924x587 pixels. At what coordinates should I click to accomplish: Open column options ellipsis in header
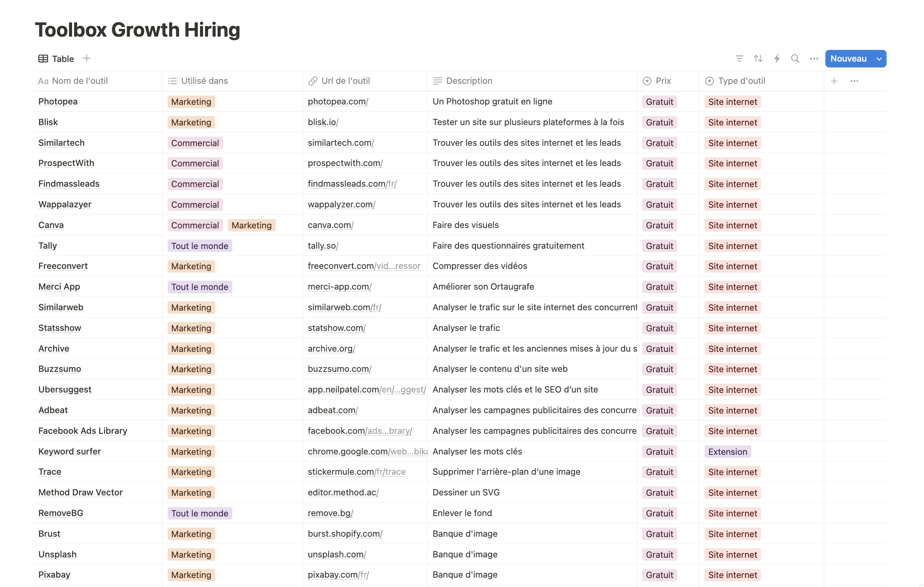854,81
